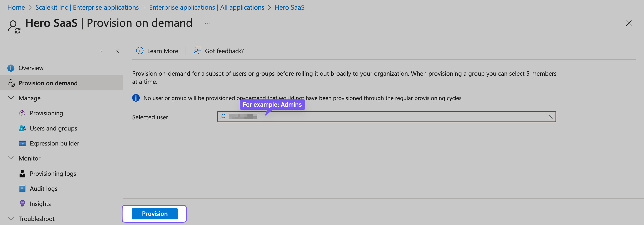Click the Learn More info icon
Image resolution: width=644 pixels, height=225 pixels.
coord(139,51)
